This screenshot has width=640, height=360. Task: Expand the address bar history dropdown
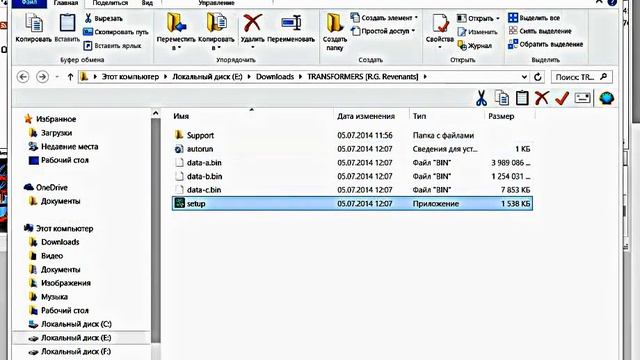coord(524,77)
